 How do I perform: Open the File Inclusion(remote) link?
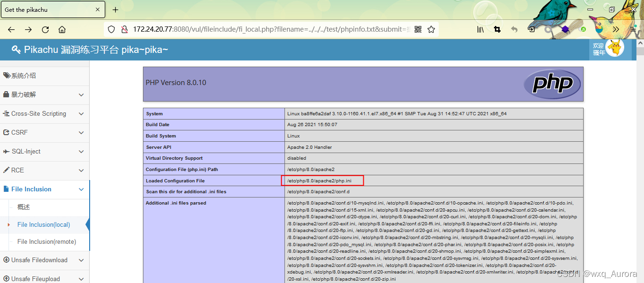47,242
